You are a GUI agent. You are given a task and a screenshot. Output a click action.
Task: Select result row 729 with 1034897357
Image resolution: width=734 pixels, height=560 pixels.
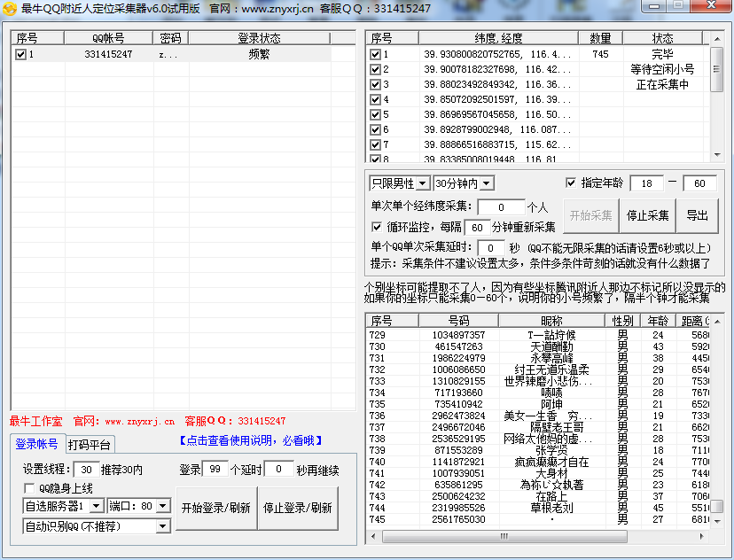[538, 335]
